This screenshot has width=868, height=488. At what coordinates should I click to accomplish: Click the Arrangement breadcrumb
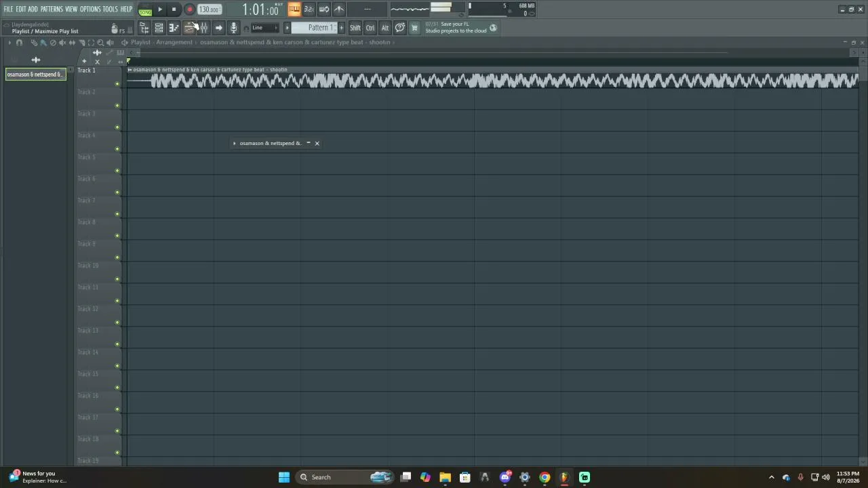tap(174, 42)
